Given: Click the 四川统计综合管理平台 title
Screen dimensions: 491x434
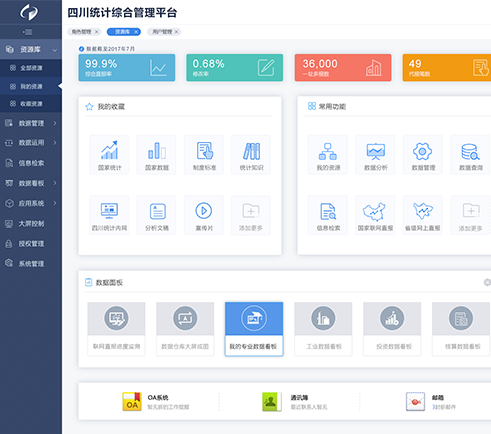Looking at the screenshot, I should tap(122, 13).
